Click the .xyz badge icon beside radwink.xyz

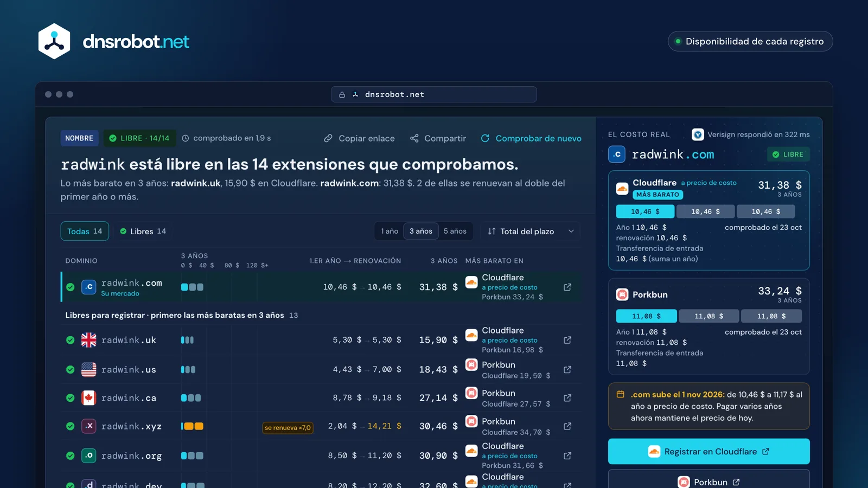point(89,426)
